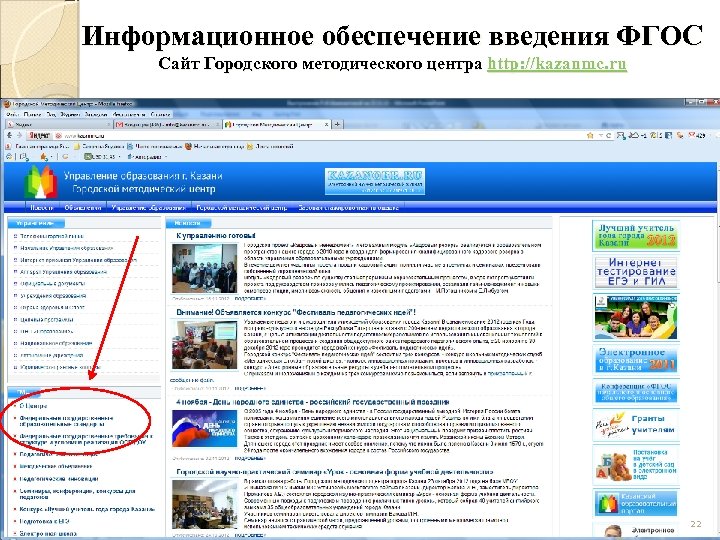
Task: Open the Конференция ФГОС banner
Action: tap(636, 392)
